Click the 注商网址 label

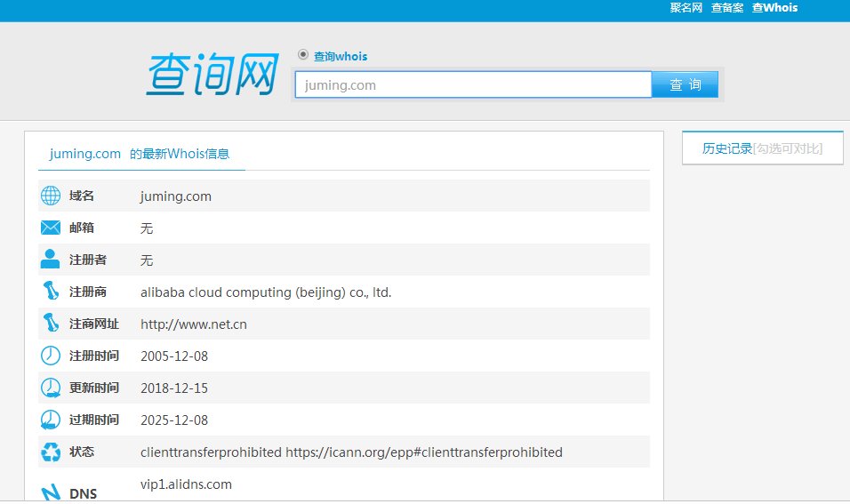coord(93,324)
